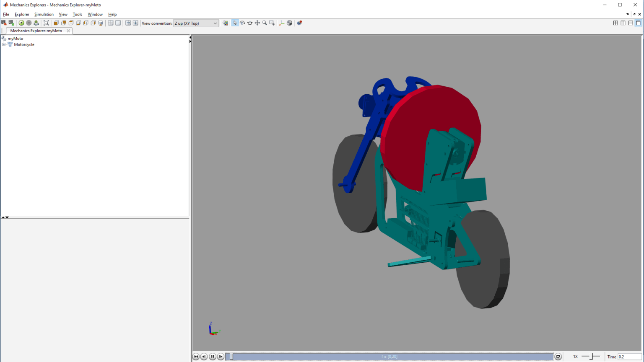Toggle the loop playback button

(558, 357)
